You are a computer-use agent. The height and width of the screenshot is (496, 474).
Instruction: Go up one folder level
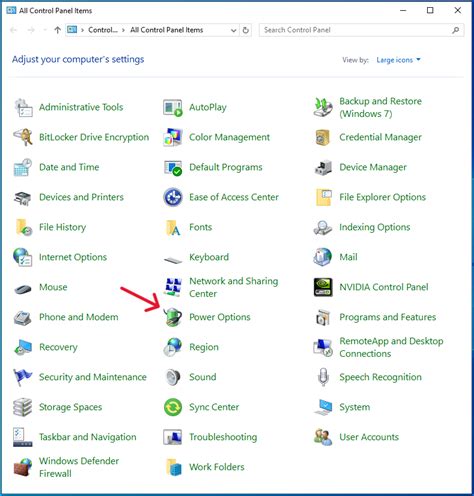point(57,30)
